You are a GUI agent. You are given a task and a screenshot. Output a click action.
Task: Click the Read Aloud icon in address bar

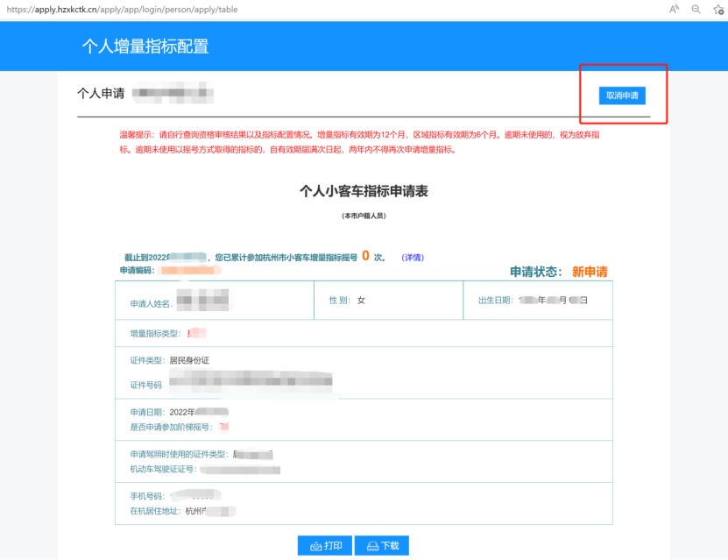(674, 9)
